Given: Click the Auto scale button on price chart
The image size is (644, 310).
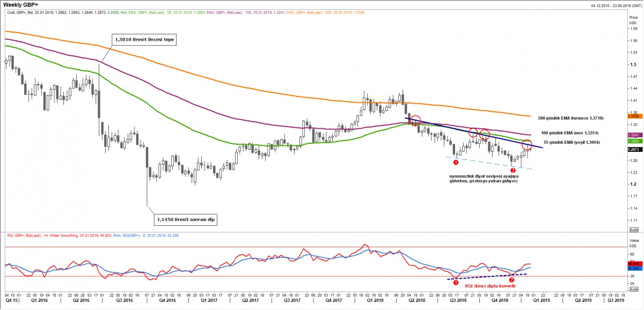Looking at the screenshot, I should coord(633,228).
